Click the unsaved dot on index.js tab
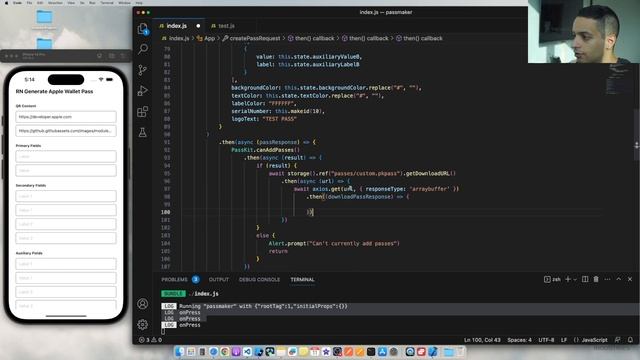This screenshot has width=640, height=360. (x=198, y=26)
